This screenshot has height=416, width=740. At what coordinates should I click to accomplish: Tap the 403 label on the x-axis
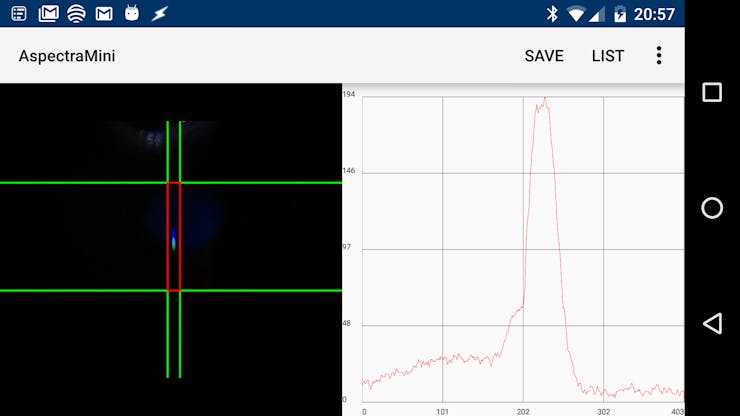pyautogui.click(x=678, y=412)
